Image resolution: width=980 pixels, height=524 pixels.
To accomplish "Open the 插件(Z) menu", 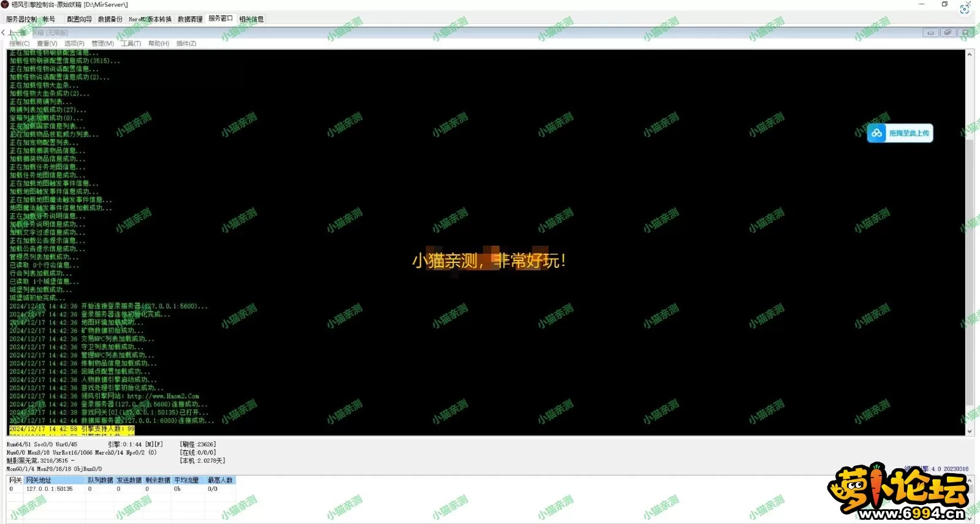I will (186, 44).
